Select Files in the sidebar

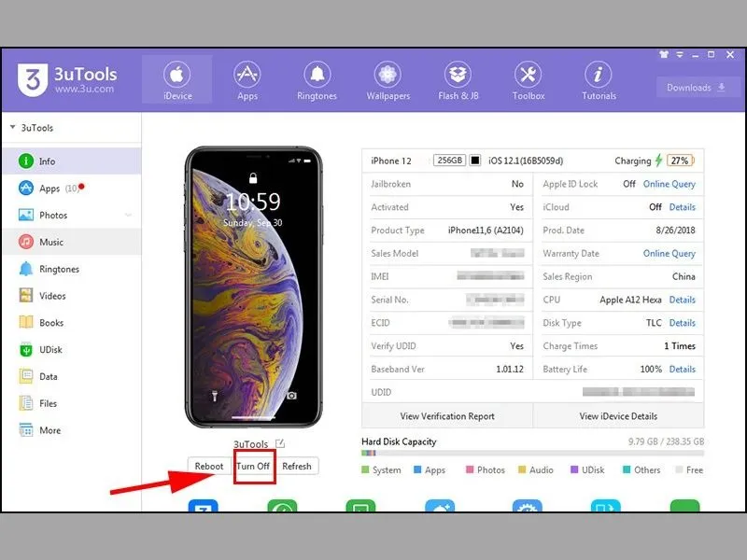[x=72, y=403]
